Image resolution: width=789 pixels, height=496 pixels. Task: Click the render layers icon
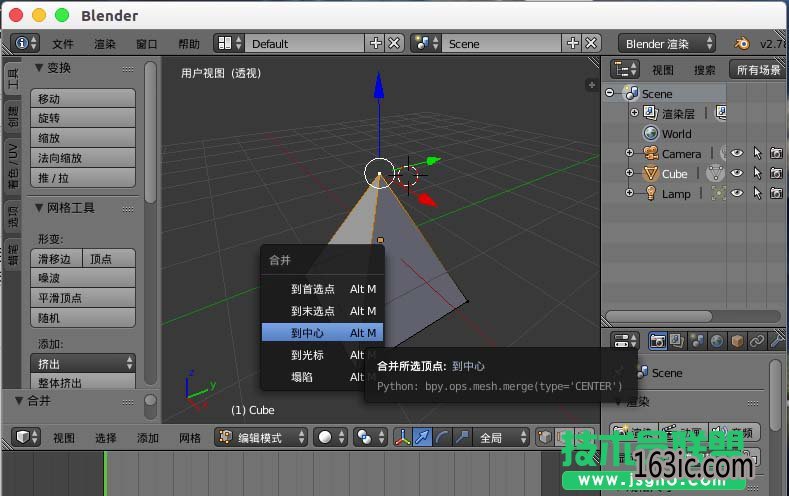tap(651, 113)
